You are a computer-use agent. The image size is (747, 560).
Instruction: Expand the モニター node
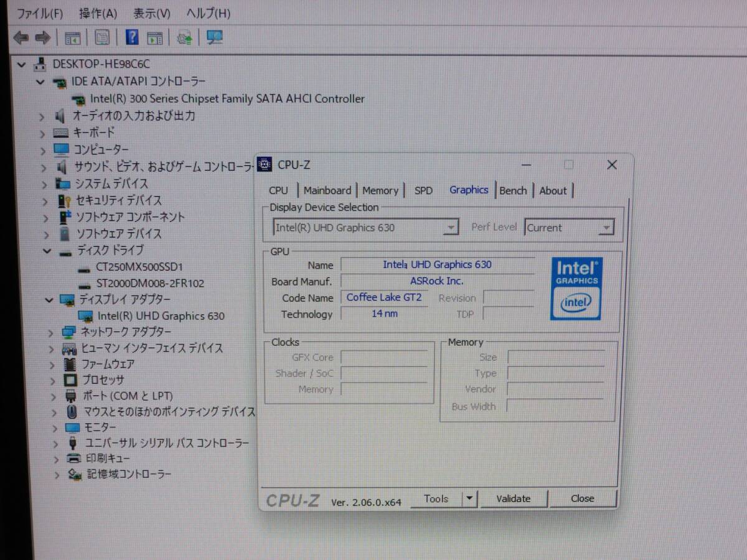click(x=55, y=428)
